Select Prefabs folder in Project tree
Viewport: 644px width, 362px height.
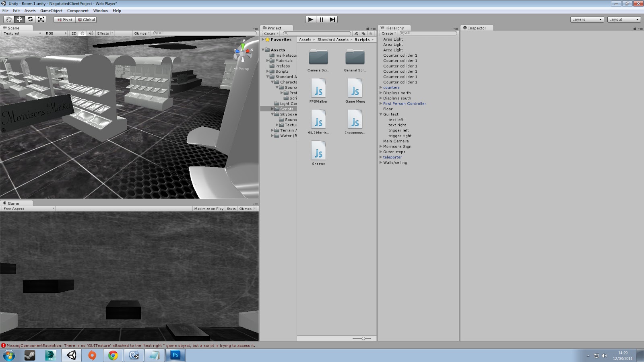[x=283, y=66]
